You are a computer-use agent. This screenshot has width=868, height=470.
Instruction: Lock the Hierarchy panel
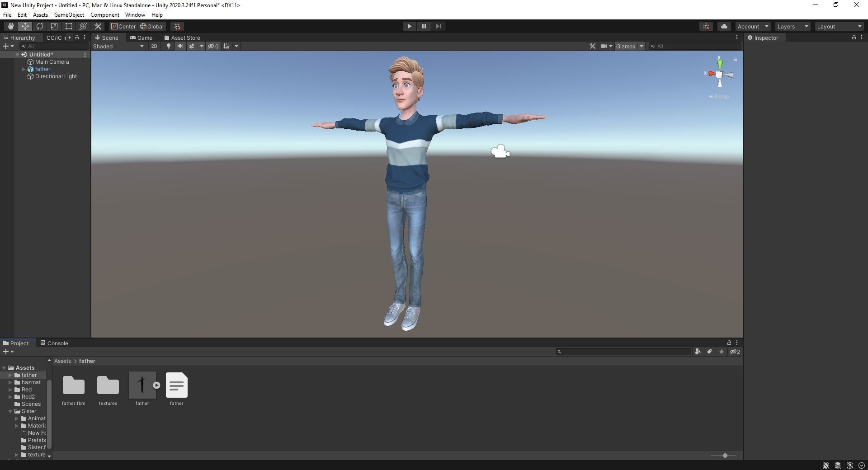coord(77,38)
